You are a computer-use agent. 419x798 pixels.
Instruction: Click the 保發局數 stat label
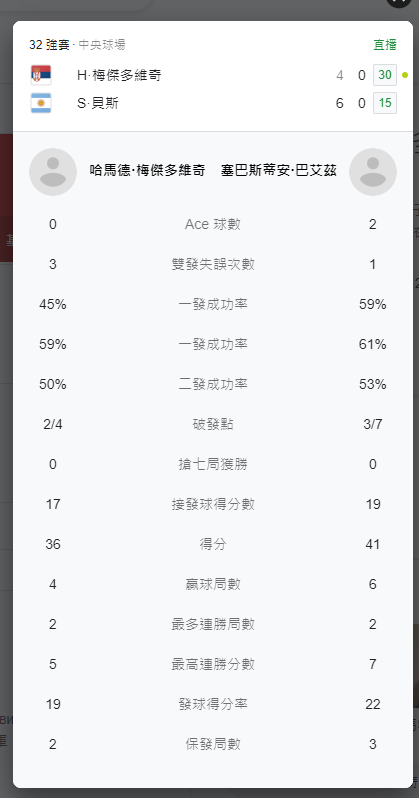pos(213,744)
